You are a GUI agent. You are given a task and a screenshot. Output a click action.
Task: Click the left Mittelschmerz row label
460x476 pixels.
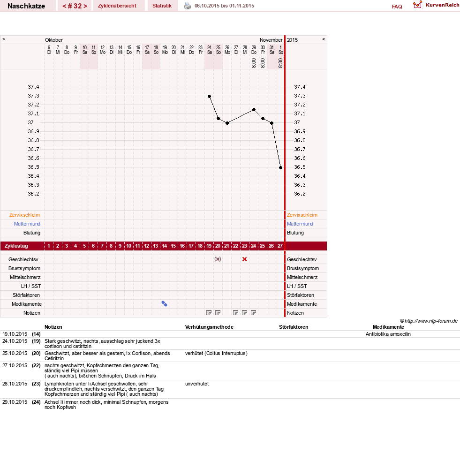click(x=25, y=277)
